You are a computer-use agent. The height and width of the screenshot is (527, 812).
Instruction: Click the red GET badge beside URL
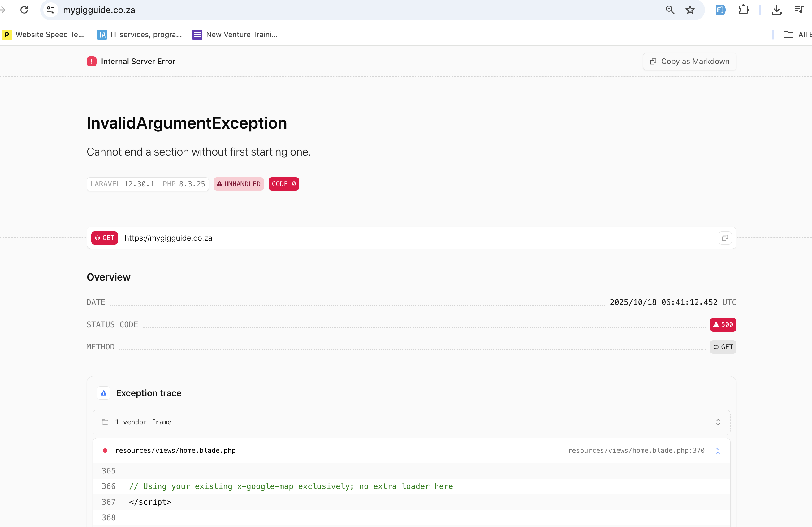coord(104,238)
